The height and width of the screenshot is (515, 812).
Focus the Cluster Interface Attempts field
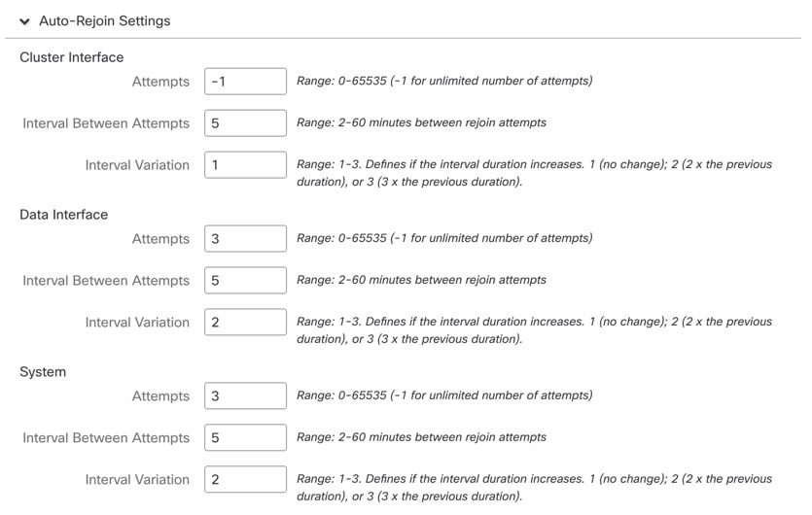[245, 82]
